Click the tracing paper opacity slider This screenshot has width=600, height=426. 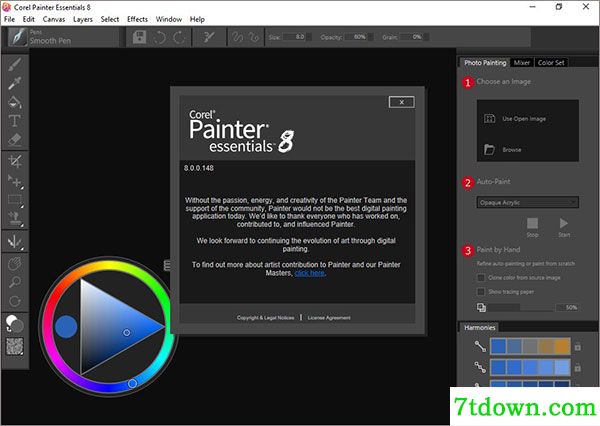click(520, 307)
